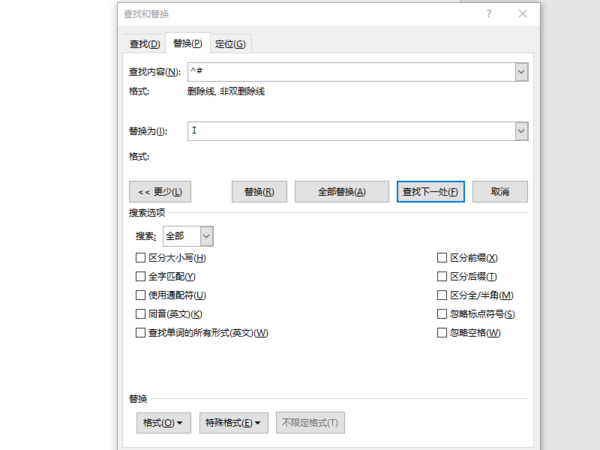Enable 区分后缀(T) checkbox
The width and height of the screenshot is (600, 450).
pyautogui.click(x=442, y=276)
